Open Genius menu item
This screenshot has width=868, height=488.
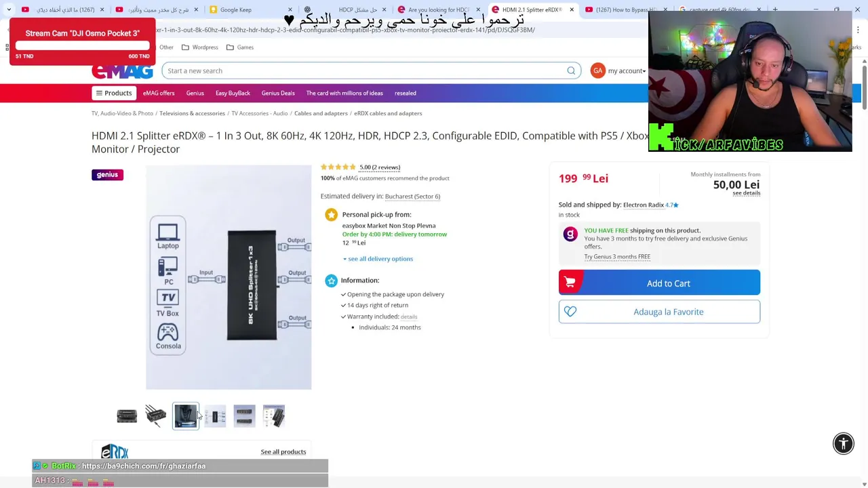[195, 93]
